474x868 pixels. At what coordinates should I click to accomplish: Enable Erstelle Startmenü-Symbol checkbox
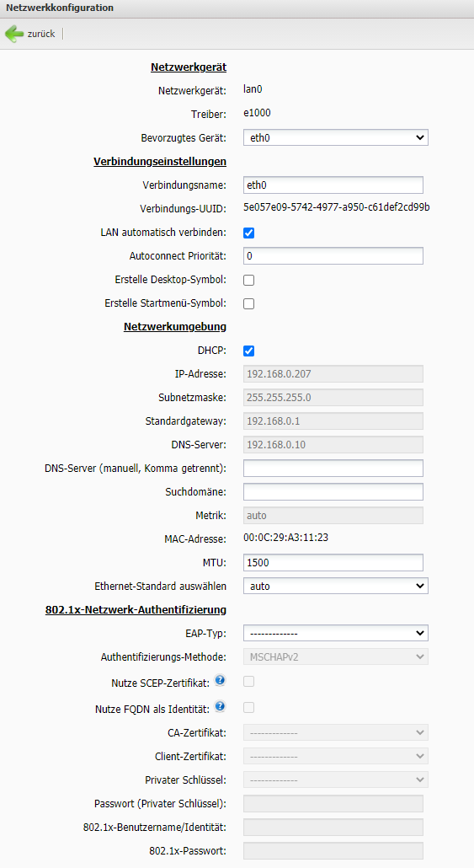click(249, 303)
